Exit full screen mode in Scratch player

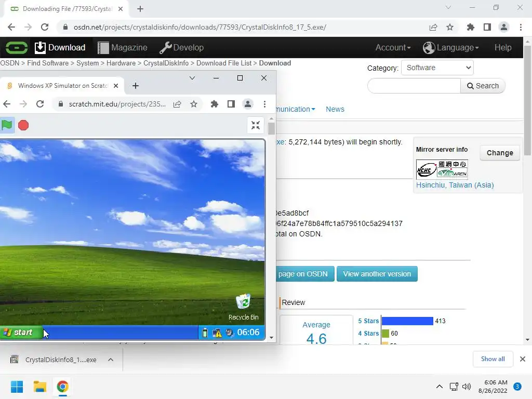(x=256, y=125)
